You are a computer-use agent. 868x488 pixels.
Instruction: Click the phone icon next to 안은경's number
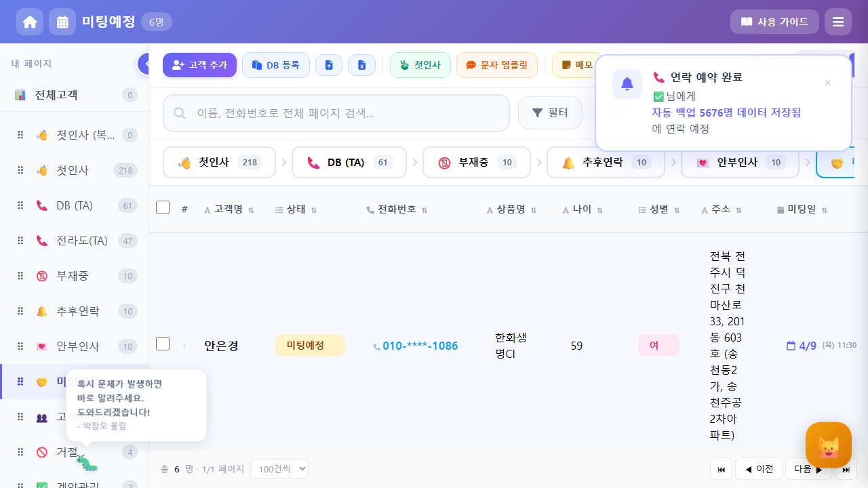click(x=377, y=346)
